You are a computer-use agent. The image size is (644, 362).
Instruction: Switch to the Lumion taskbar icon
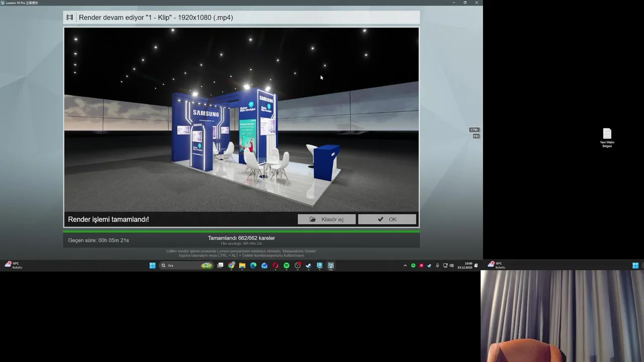click(x=331, y=265)
